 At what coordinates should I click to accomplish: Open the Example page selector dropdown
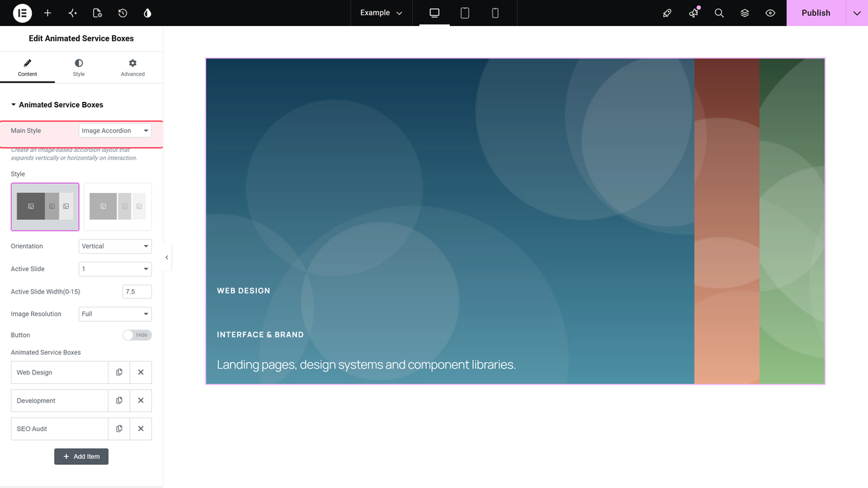click(x=381, y=13)
